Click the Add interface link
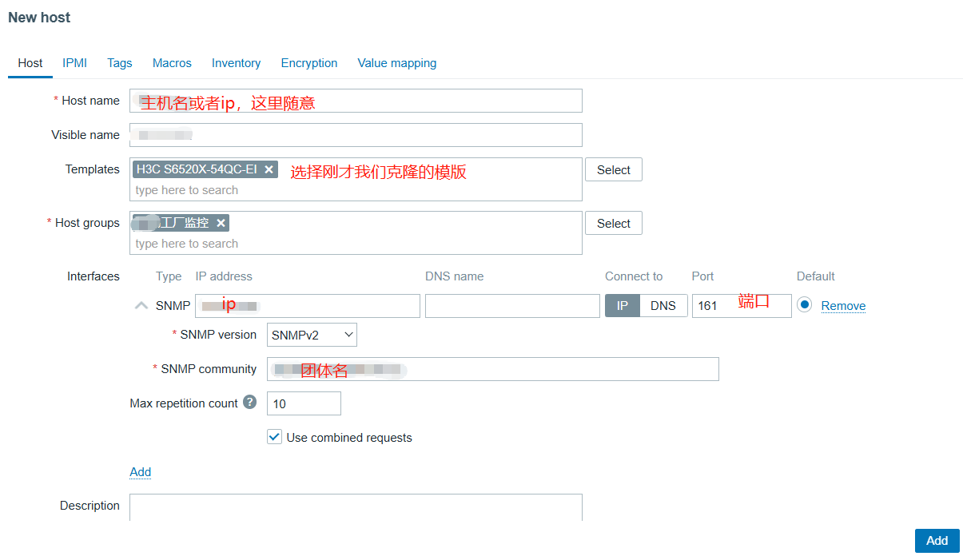Image resolution: width=963 pixels, height=560 pixels. (140, 472)
